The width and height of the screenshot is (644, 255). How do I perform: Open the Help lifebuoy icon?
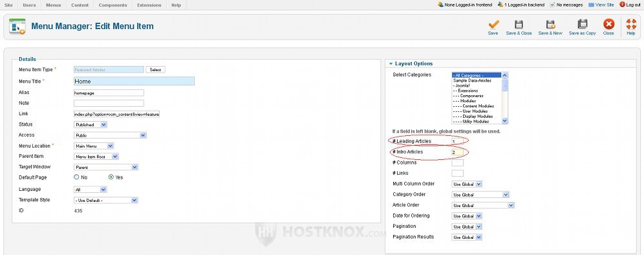[631, 24]
